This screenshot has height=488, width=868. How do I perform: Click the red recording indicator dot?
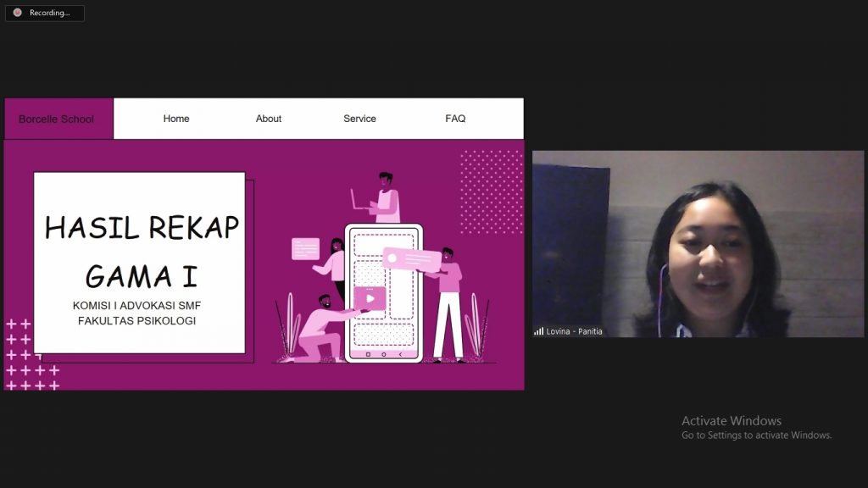point(18,13)
